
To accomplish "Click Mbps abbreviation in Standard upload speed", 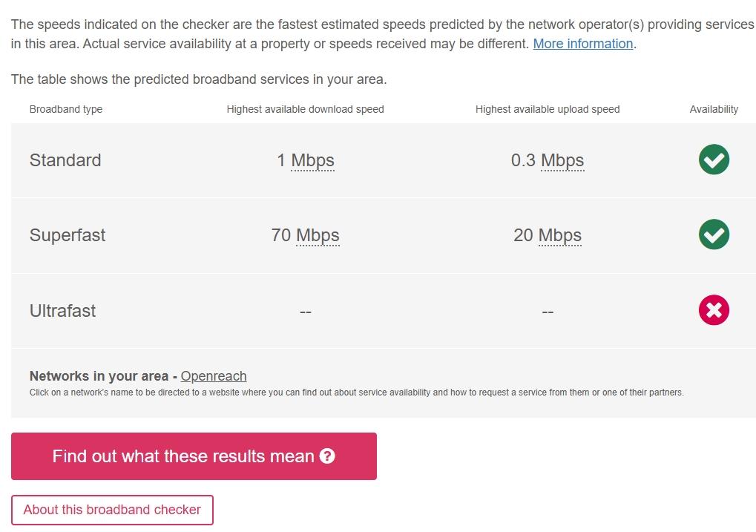I will point(562,160).
